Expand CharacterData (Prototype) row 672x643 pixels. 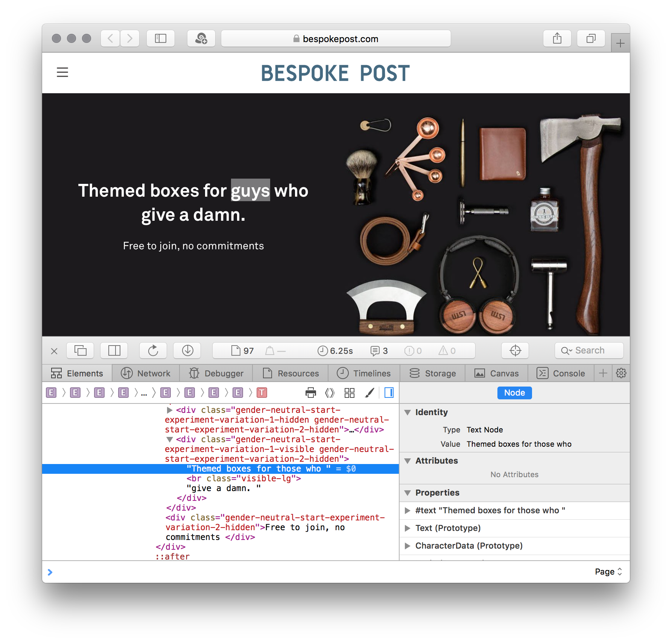tap(407, 546)
